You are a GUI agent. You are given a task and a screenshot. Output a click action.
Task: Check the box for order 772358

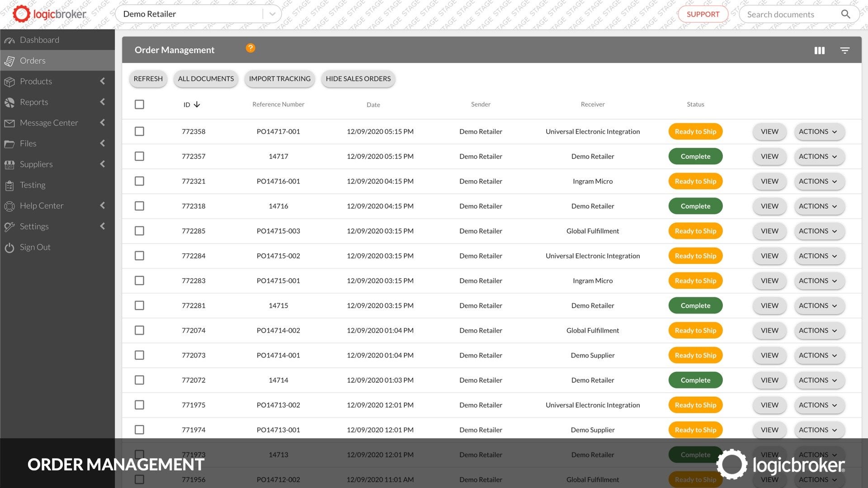(x=139, y=131)
